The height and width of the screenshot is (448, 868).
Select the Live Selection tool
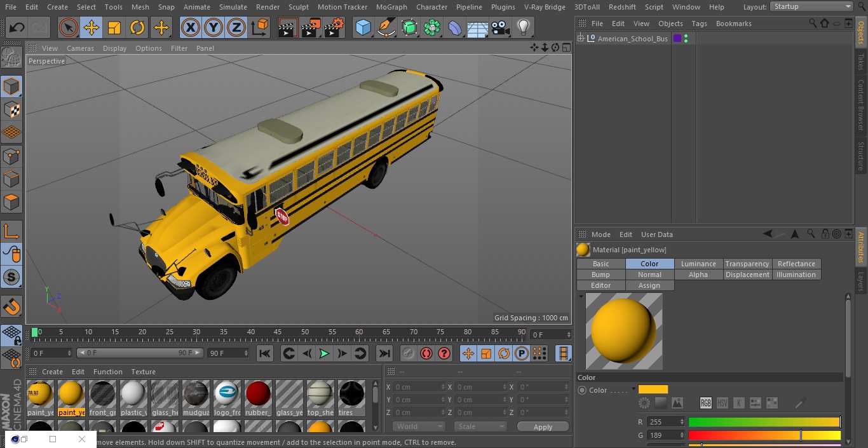[x=69, y=27]
